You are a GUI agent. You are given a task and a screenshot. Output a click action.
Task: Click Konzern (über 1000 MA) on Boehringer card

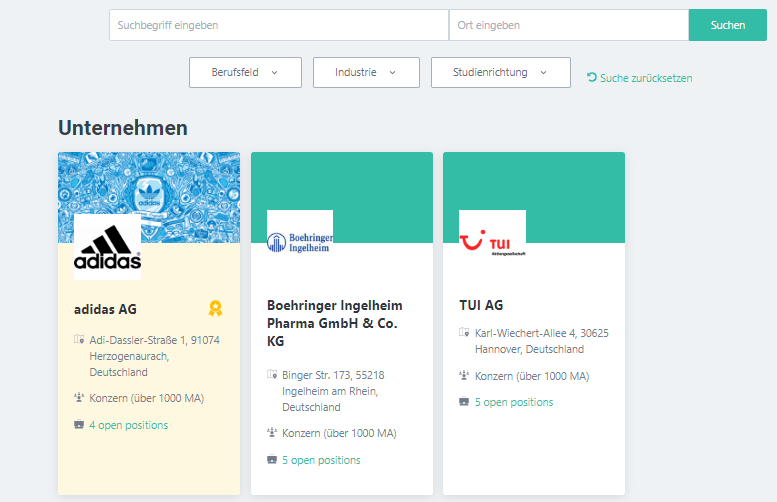coord(339,434)
